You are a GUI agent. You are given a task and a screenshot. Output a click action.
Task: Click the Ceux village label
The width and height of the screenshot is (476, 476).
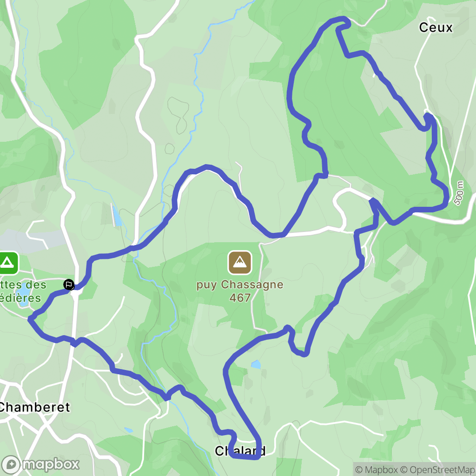point(436,27)
